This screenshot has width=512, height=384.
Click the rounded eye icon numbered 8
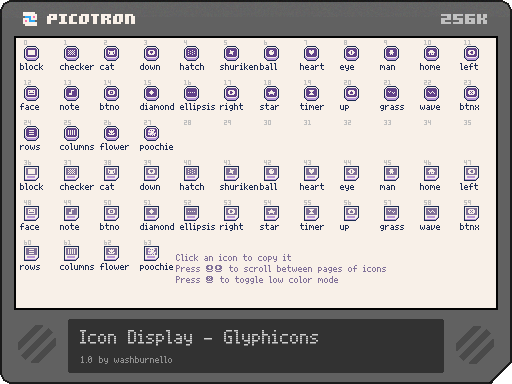click(351, 53)
